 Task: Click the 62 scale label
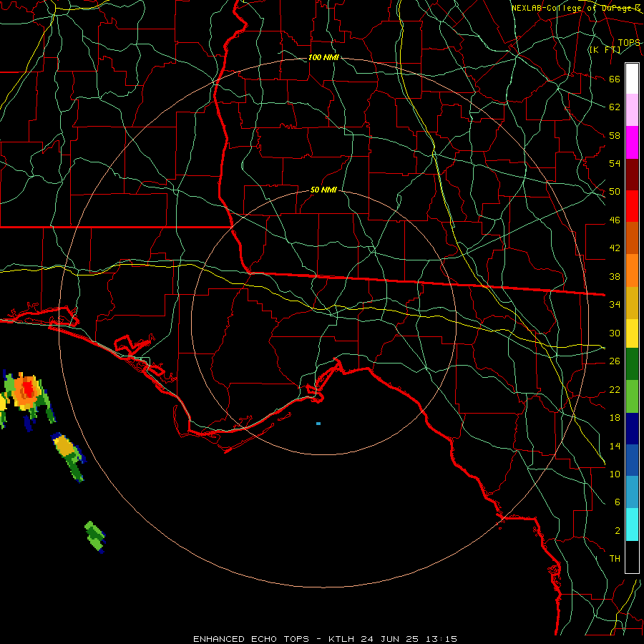[x=615, y=107]
